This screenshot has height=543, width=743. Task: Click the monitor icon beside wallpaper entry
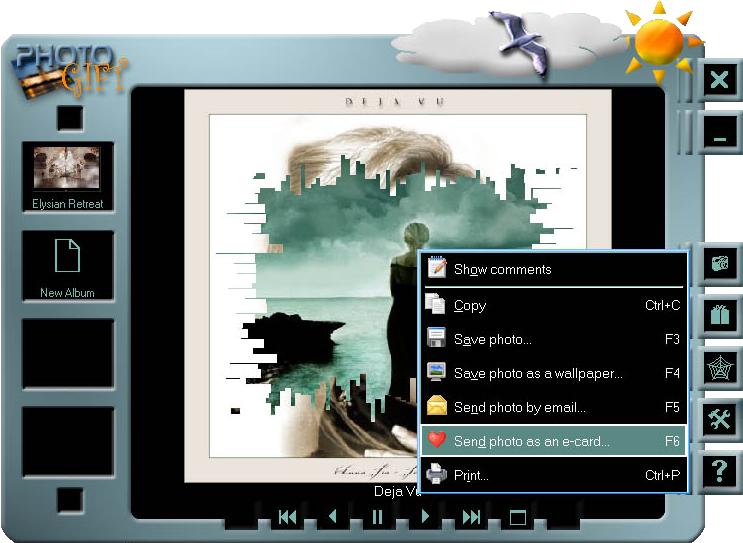tap(436, 372)
